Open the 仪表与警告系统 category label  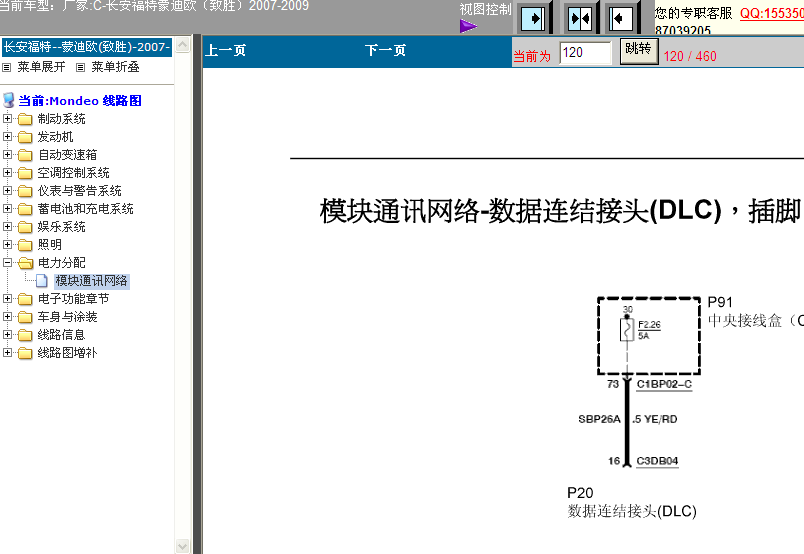click(79, 191)
